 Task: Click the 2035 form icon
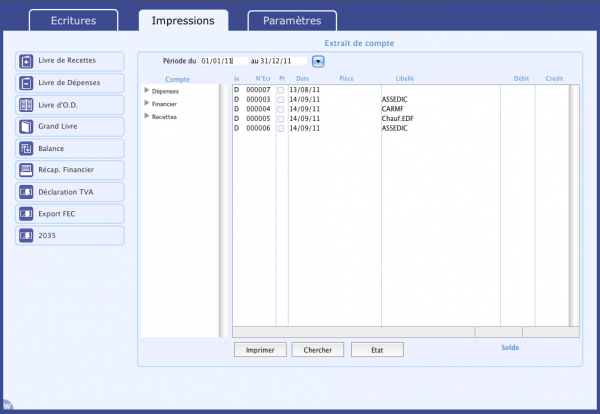26,235
